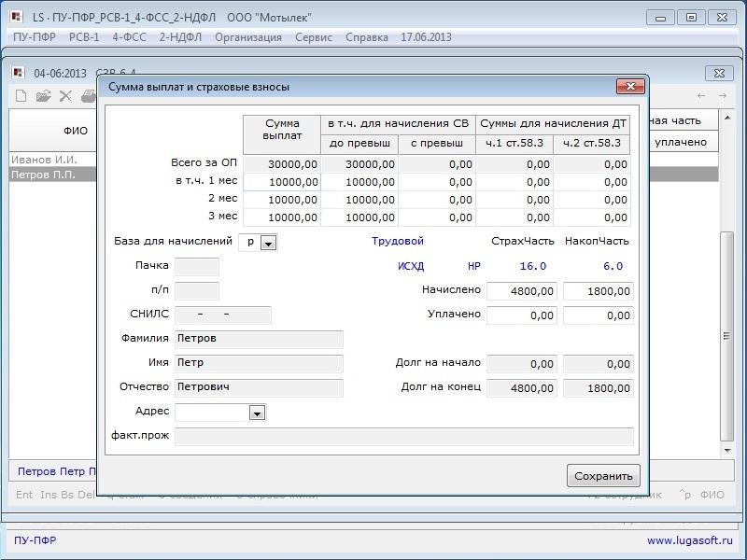The width and height of the screenshot is (747, 560).
Task: Click Уплачено СтрахЧасть field
Action: tap(522, 315)
